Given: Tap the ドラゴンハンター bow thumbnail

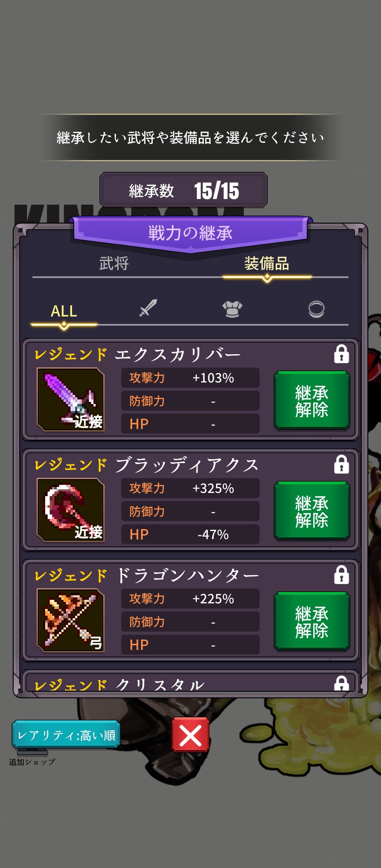Looking at the screenshot, I should pyautogui.click(x=71, y=620).
